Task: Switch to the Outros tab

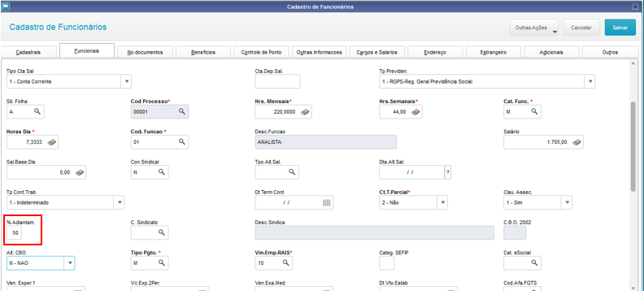Action: point(611,53)
